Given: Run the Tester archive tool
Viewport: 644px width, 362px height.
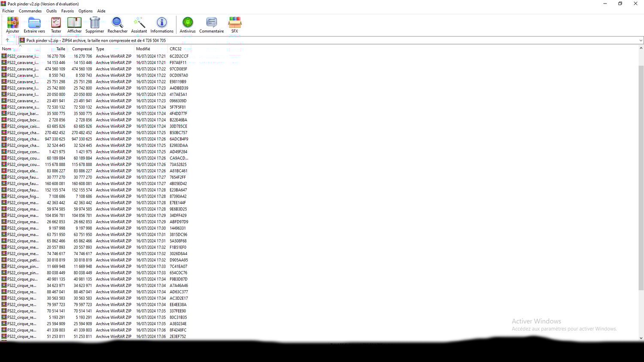Looking at the screenshot, I should 56,25.
